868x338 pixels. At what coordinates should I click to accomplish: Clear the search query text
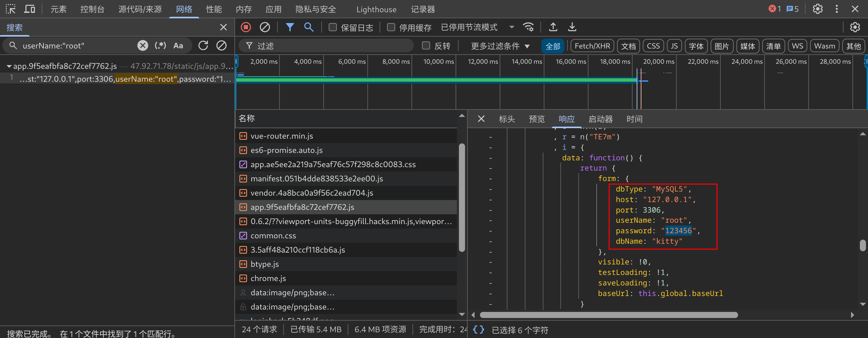[x=143, y=45]
